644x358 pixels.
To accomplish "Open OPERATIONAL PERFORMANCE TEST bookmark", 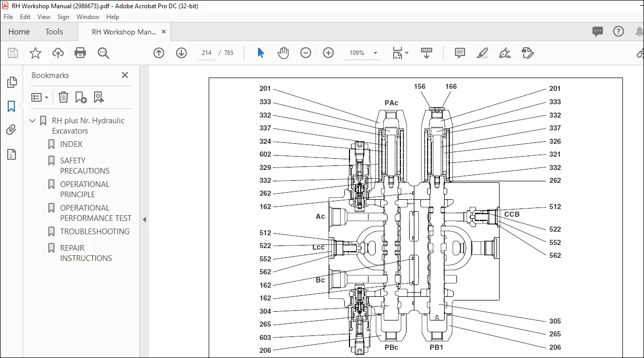I will [96, 213].
